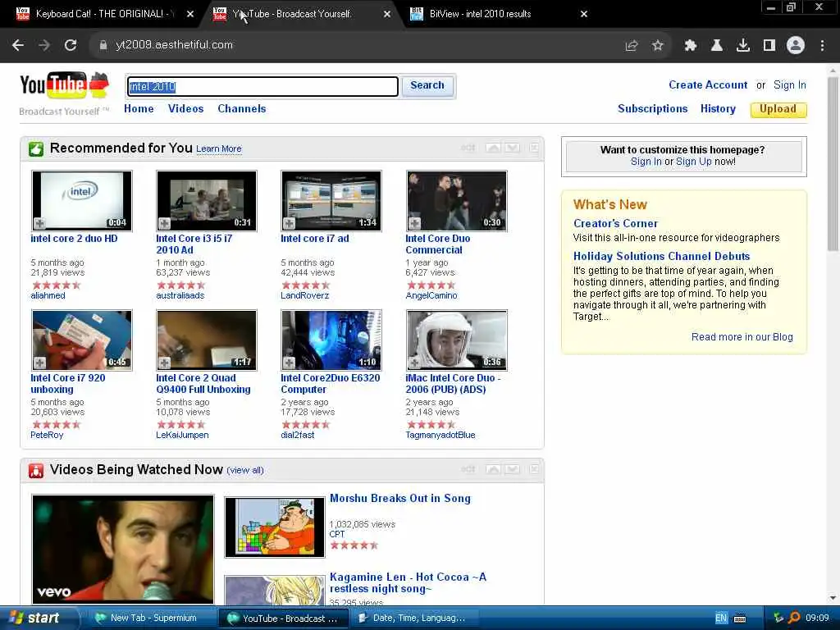Open the browser three-dot menu
The image size is (840, 630).
click(x=822, y=46)
